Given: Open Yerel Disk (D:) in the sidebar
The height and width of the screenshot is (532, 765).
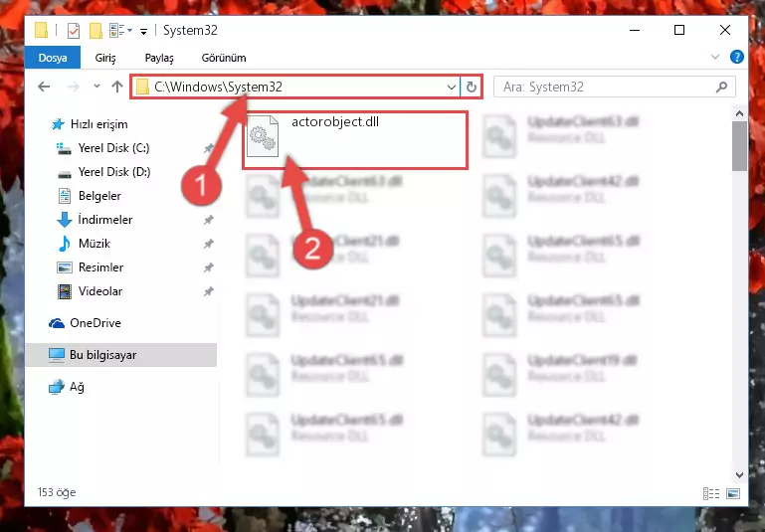Looking at the screenshot, I should [x=103, y=172].
